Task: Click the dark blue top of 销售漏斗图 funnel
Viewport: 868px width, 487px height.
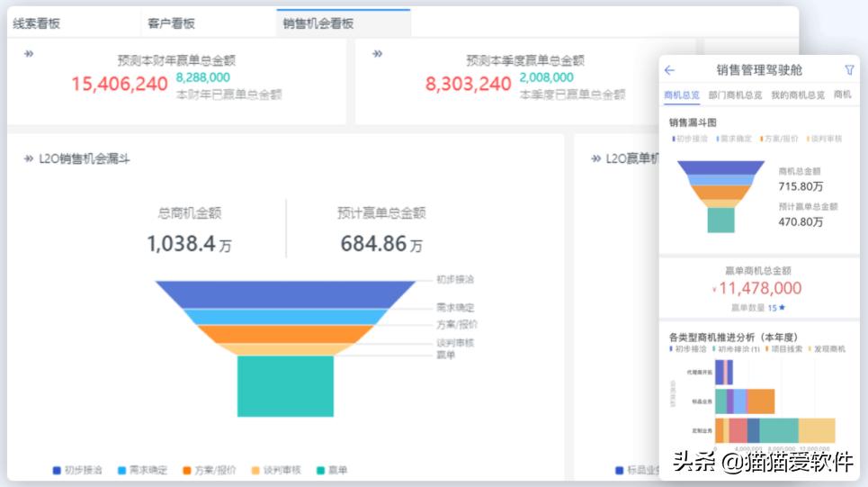Action: [x=720, y=167]
